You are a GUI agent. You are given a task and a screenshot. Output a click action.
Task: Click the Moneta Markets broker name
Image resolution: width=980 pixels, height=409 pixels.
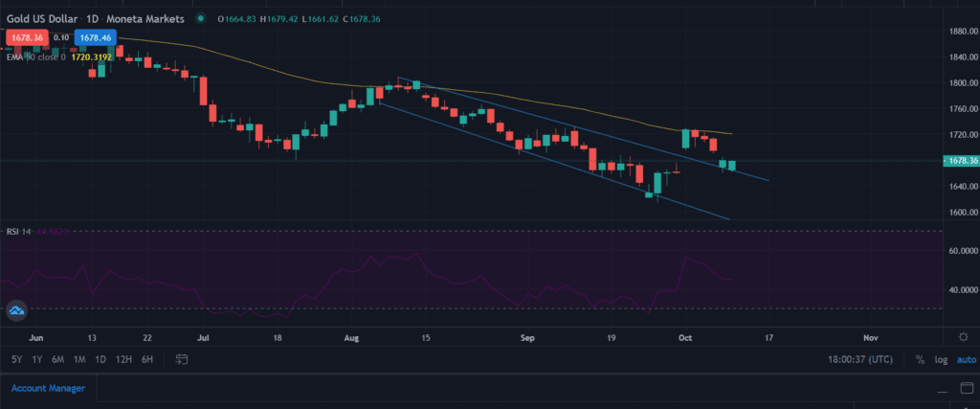point(145,19)
